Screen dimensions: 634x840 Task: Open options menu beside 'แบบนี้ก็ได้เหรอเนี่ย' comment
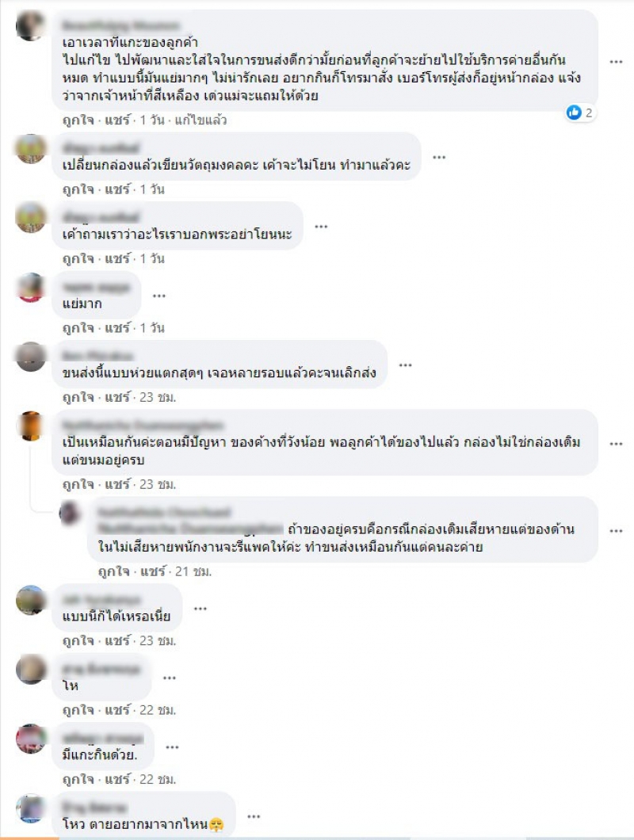[x=201, y=609]
